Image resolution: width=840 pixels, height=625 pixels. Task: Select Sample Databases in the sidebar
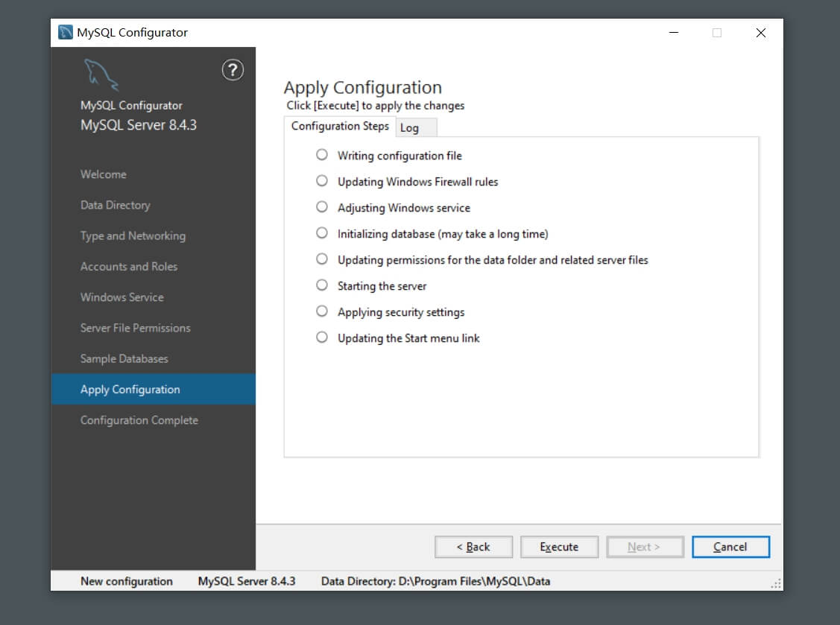124,359
